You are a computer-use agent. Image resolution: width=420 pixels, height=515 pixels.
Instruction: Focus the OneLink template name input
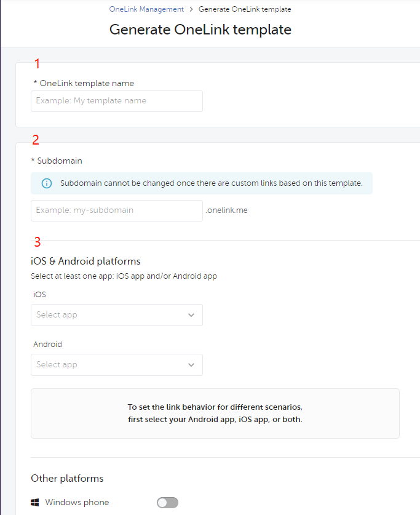(x=117, y=101)
